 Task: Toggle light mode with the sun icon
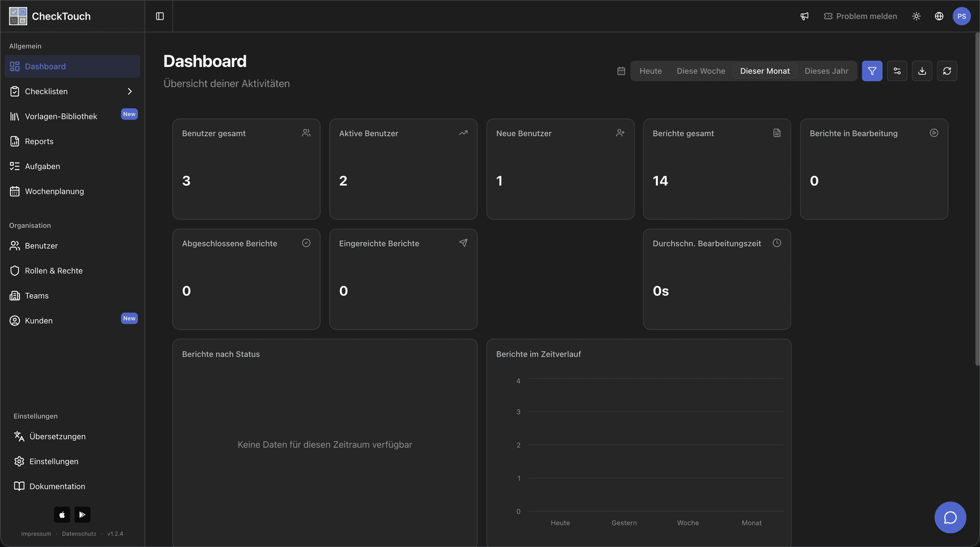(916, 16)
